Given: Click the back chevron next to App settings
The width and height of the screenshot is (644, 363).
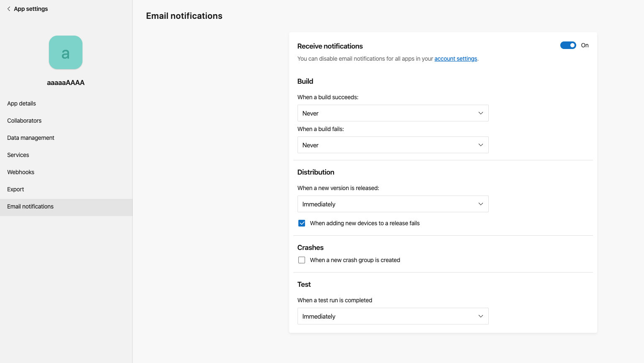Looking at the screenshot, I should tap(9, 8).
